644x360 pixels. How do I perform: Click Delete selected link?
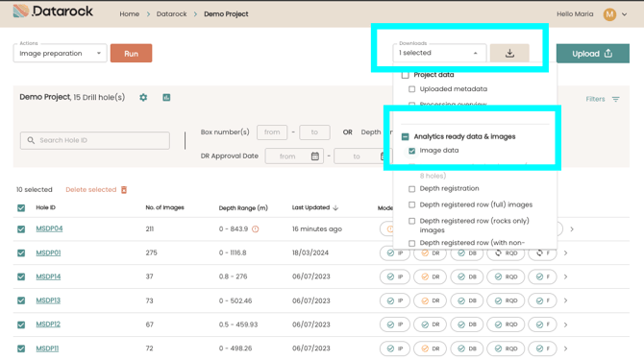pos(90,189)
